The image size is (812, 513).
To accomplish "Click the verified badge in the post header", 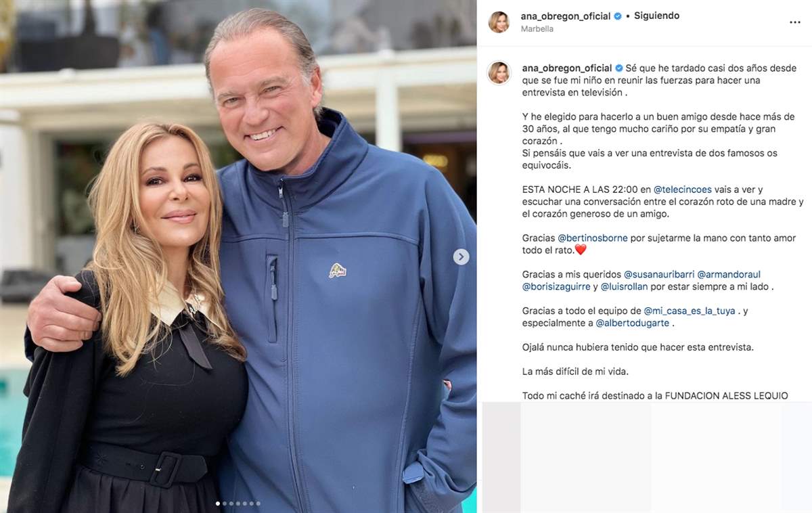I will (x=618, y=16).
